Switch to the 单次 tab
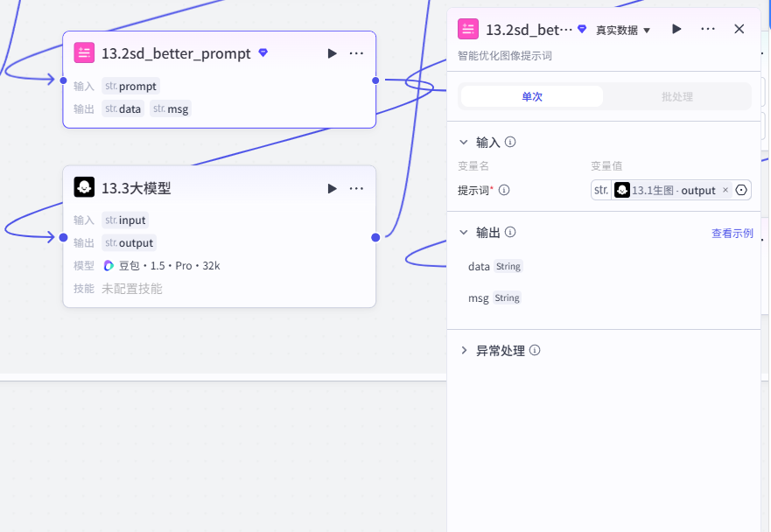The width and height of the screenshot is (771, 532). (532, 96)
